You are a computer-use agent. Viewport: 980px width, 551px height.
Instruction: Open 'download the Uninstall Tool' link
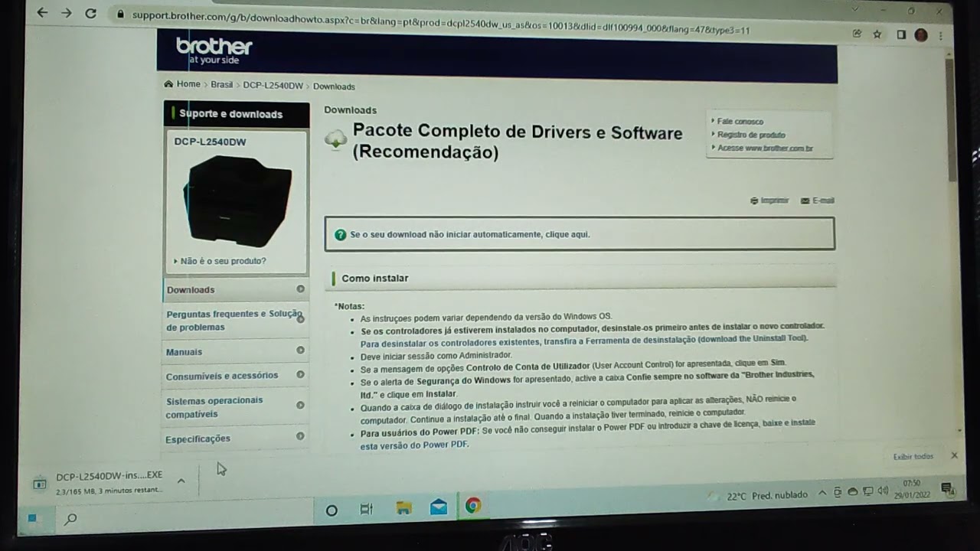point(753,338)
